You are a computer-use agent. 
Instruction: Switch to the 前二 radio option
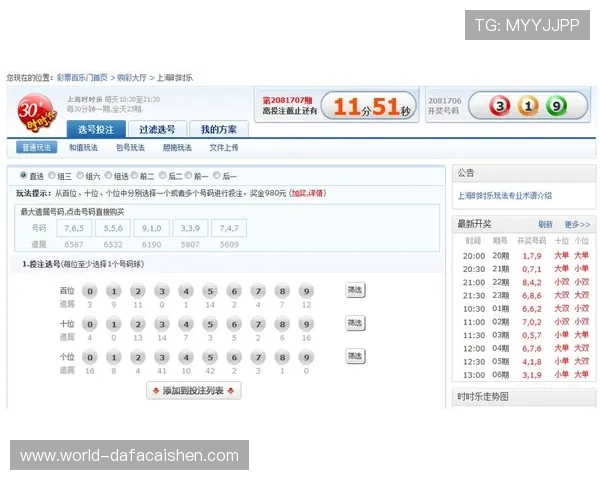click(134, 175)
